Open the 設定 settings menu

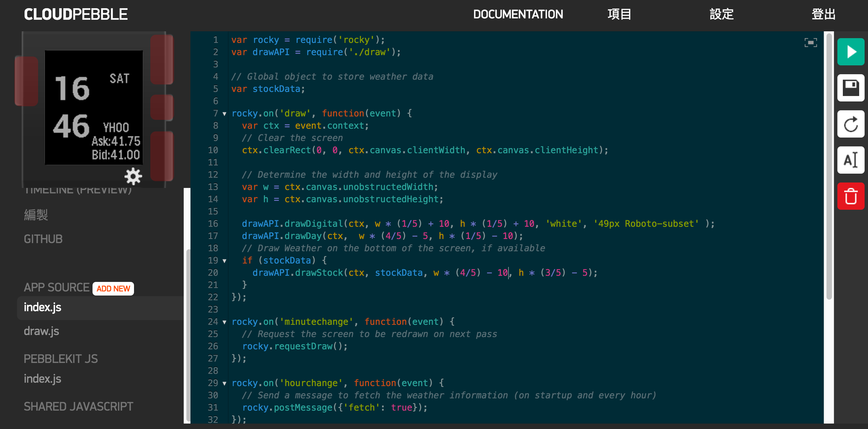pos(721,14)
